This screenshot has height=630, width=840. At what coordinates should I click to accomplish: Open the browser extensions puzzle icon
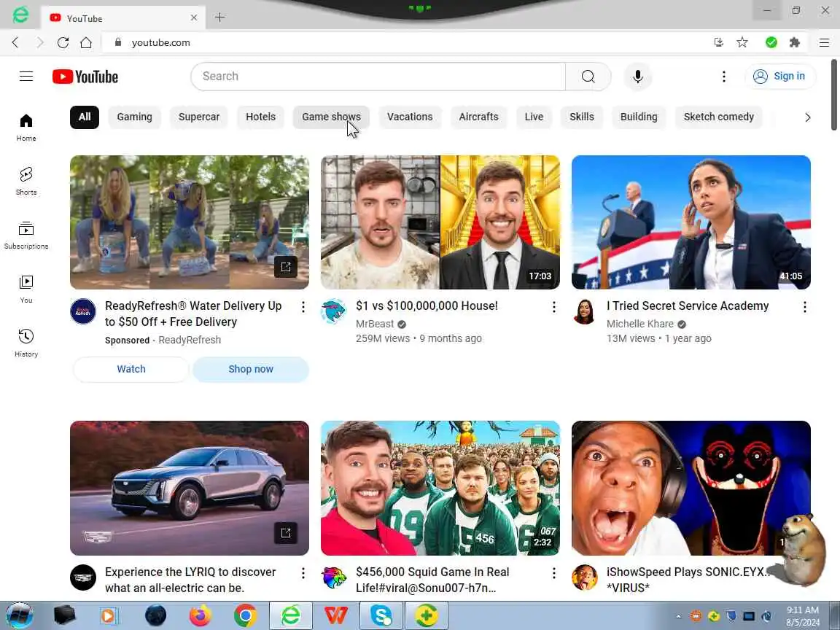(795, 42)
